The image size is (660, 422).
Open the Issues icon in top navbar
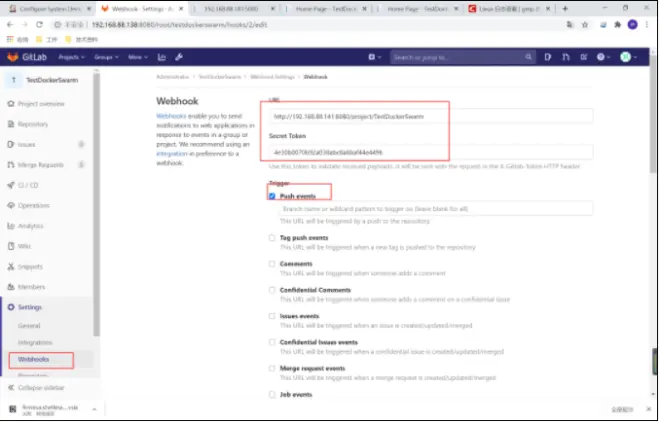click(548, 57)
